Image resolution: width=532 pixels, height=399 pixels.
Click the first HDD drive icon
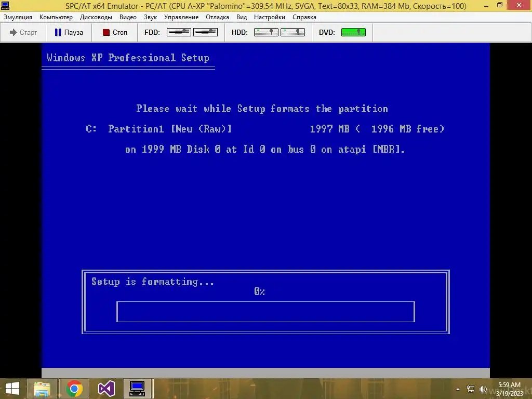click(266, 32)
